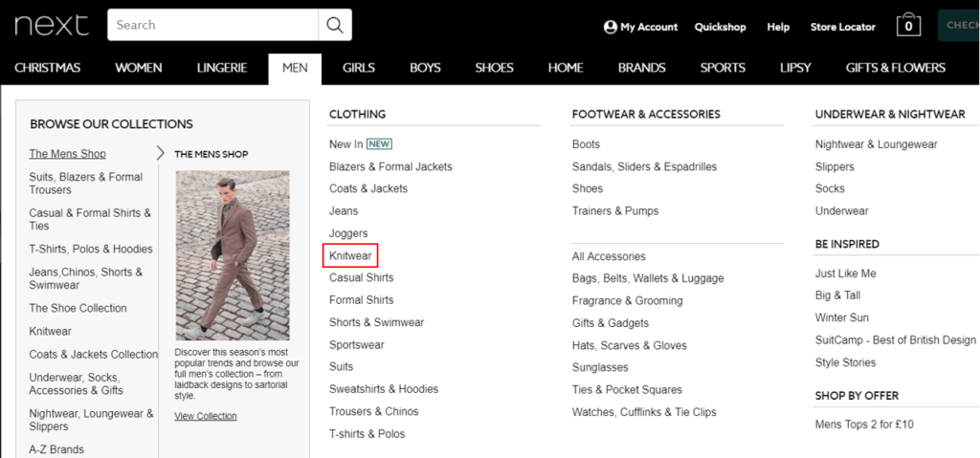Click the Next logo

[x=52, y=26]
